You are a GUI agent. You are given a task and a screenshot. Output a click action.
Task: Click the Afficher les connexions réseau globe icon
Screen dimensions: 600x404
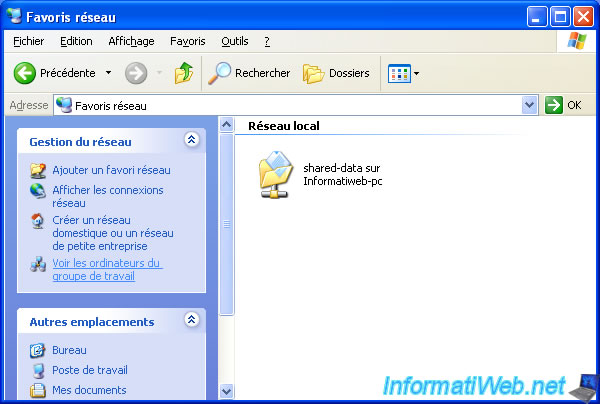tap(38, 191)
